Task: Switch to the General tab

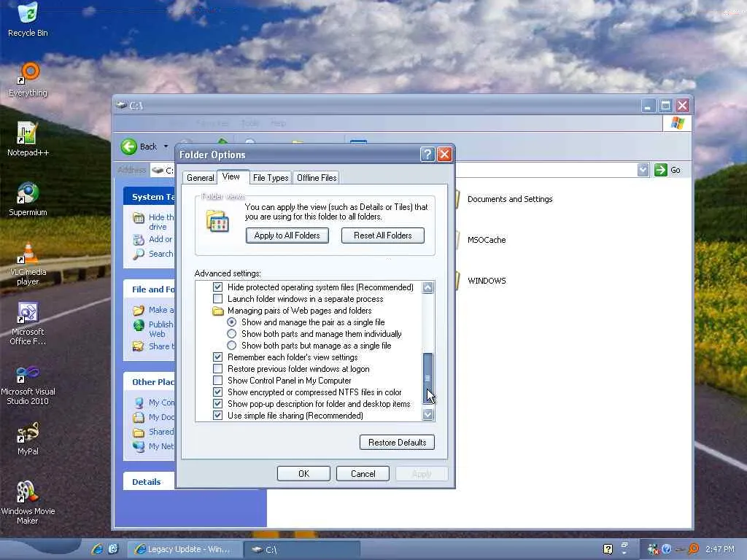Action: tap(200, 178)
